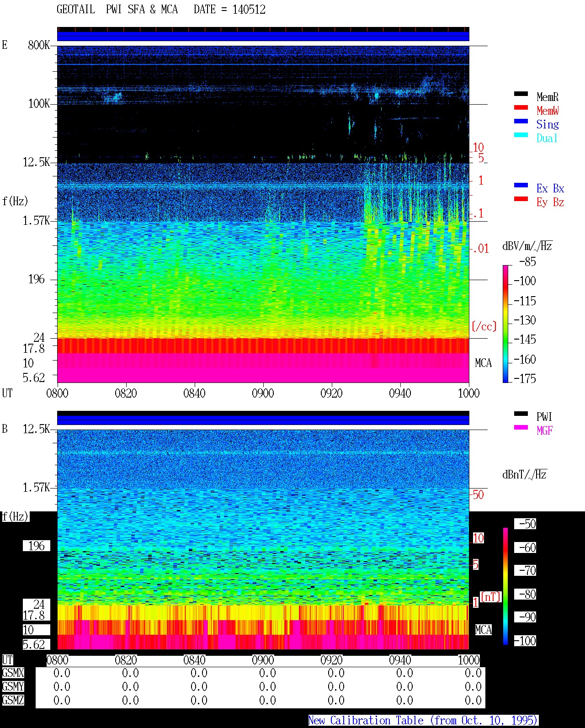Click the GSMX row label
The width and height of the screenshot is (585, 728).
coord(13,673)
